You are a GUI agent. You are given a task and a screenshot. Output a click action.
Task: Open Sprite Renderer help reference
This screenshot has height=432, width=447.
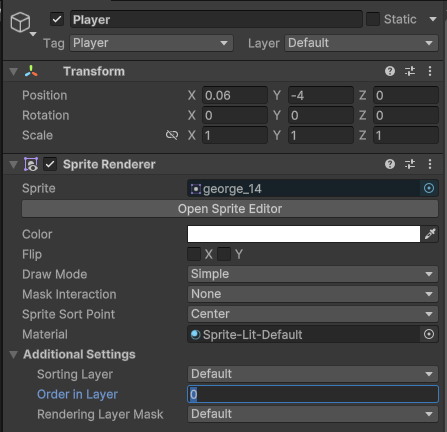(x=390, y=164)
